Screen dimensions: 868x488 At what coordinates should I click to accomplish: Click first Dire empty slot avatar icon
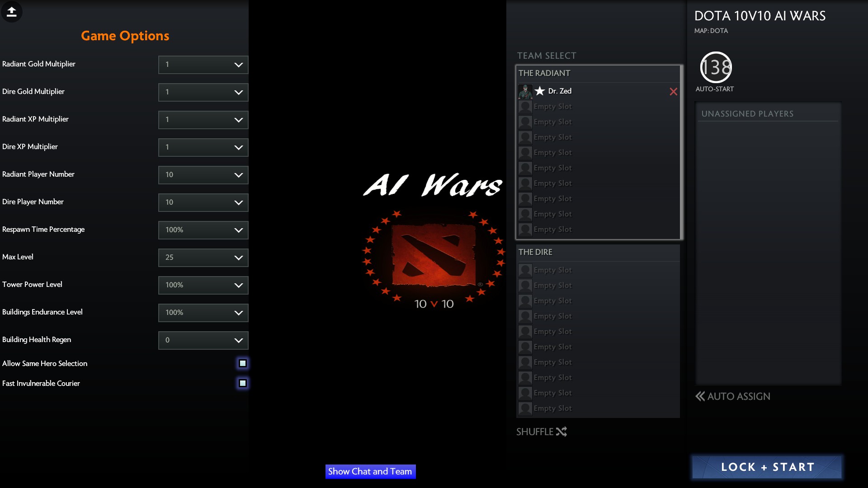[x=525, y=270]
